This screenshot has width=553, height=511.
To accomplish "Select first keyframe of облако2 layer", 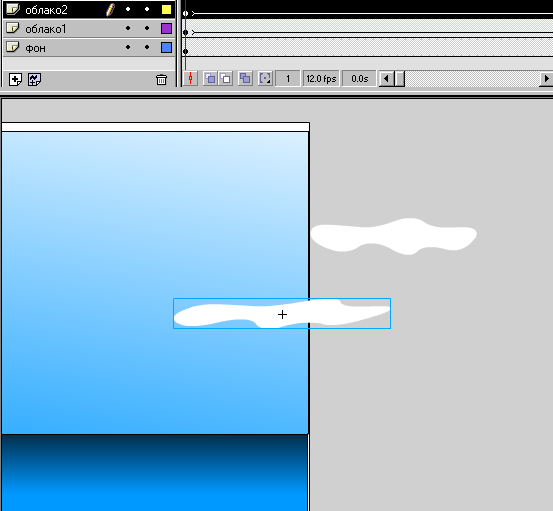I will click(186, 13).
